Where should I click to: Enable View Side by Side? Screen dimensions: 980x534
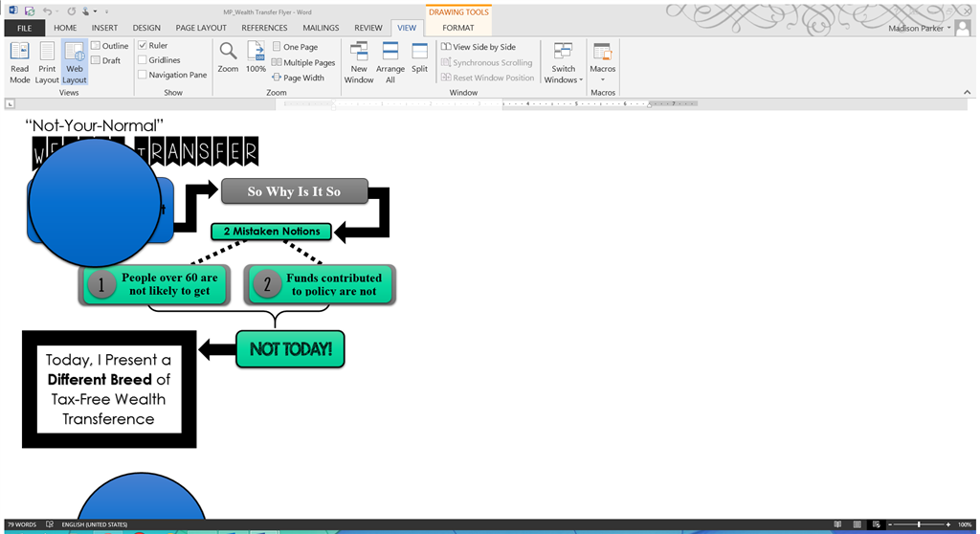(479, 47)
